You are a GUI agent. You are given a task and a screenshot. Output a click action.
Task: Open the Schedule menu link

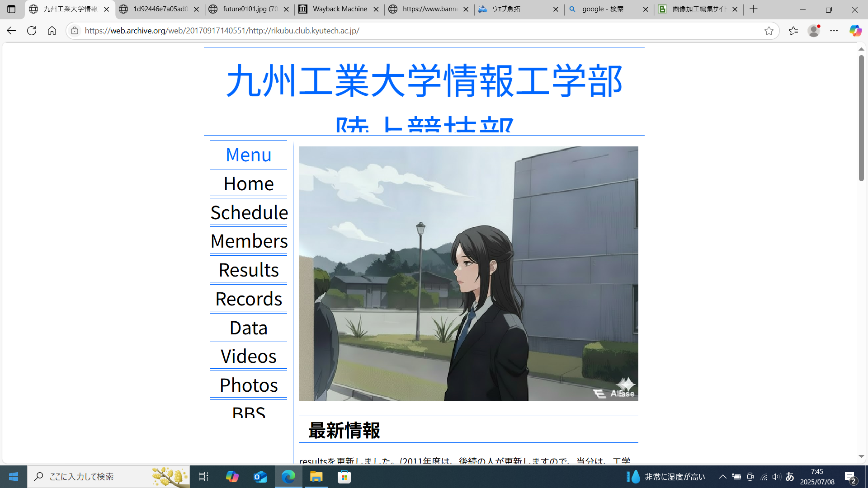click(x=249, y=212)
